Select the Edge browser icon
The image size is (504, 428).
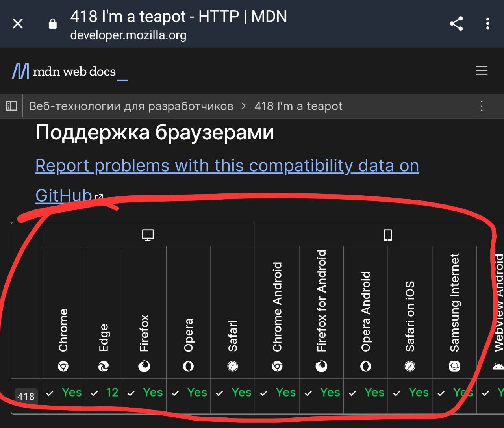coord(104,367)
